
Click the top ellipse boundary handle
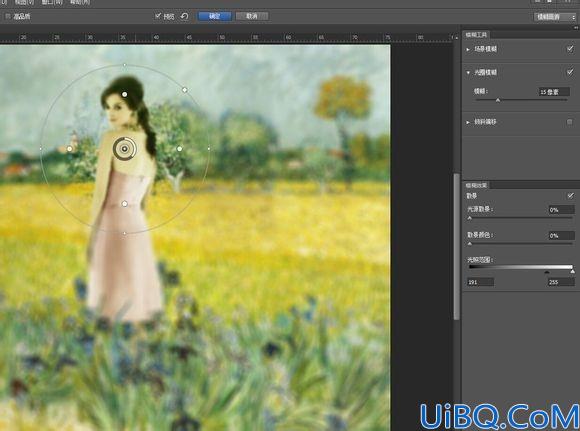tap(125, 65)
